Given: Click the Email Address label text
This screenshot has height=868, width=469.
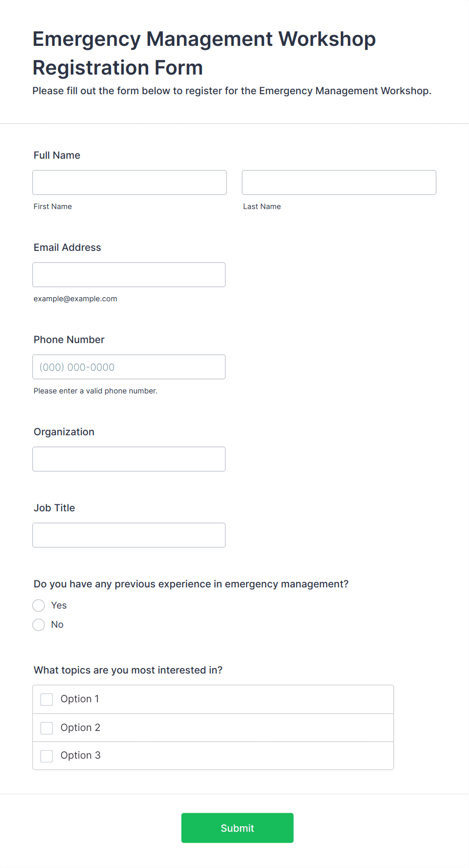Looking at the screenshot, I should click(x=68, y=247).
